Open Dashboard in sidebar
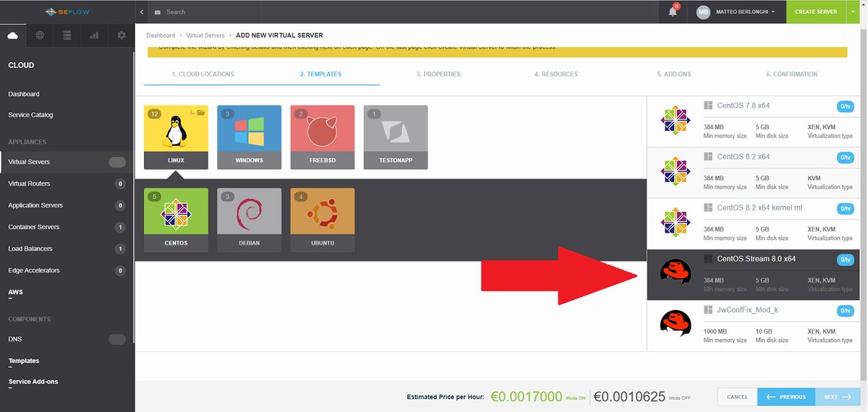The height and width of the screenshot is (412, 868). [24, 94]
